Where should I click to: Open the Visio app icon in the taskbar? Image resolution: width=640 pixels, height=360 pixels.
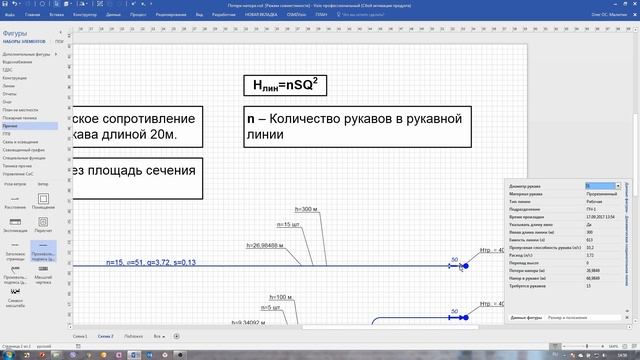[133, 355]
